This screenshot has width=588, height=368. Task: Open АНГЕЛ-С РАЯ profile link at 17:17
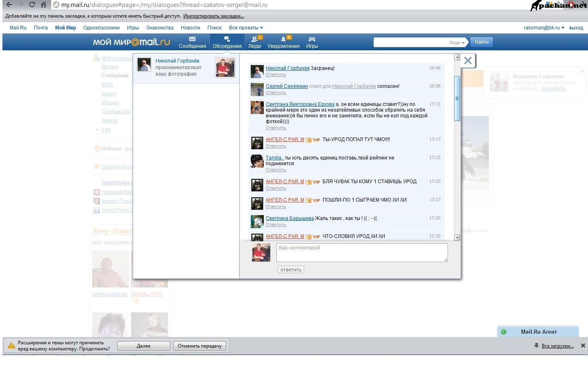[x=285, y=139]
